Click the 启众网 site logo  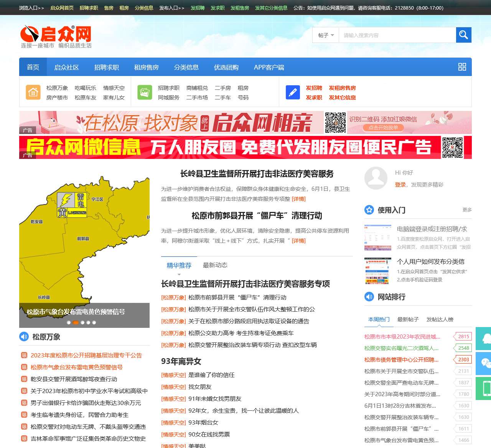[x=56, y=36]
